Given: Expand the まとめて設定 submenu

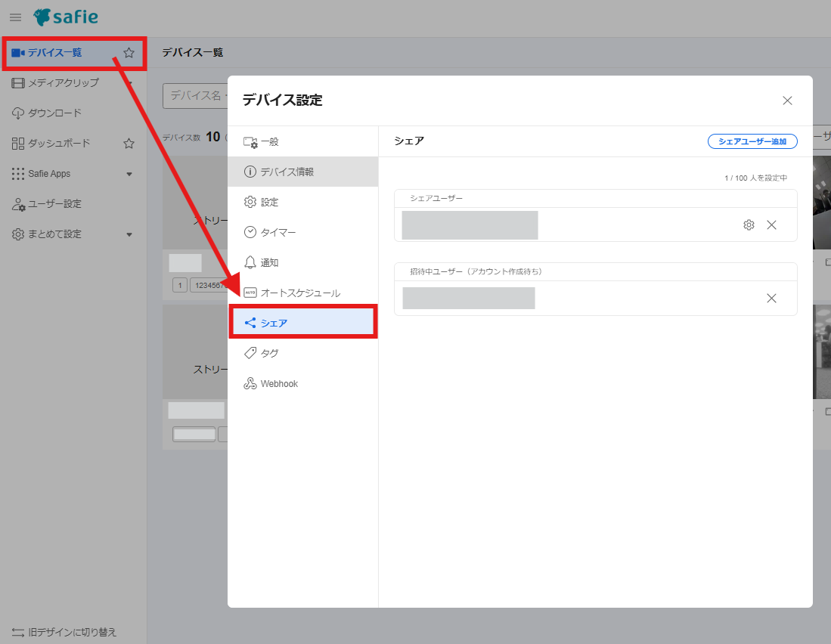Looking at the screenshot, I should click(129, 234).
